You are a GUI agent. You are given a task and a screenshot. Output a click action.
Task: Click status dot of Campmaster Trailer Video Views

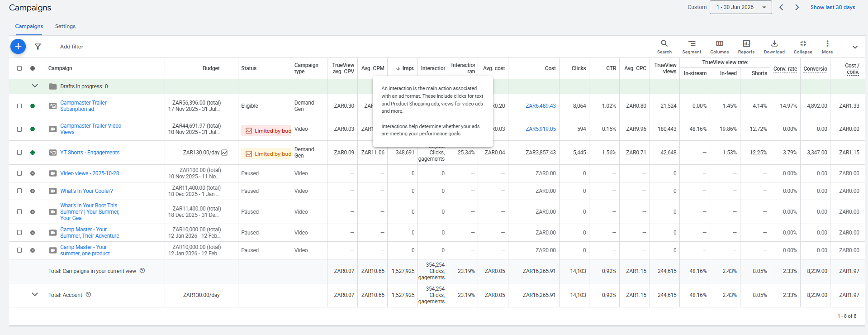33,129
